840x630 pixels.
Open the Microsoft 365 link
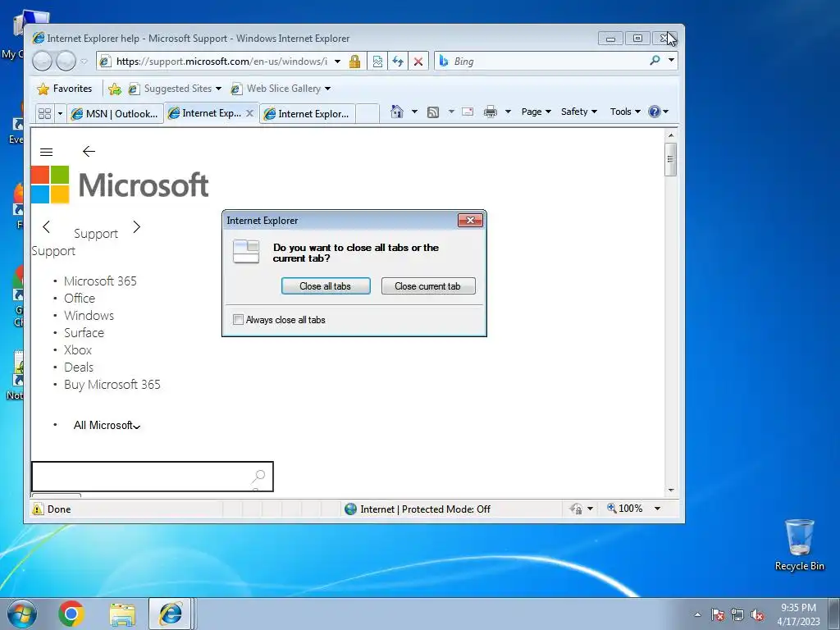pyautogui.click(x=100, y=281)
